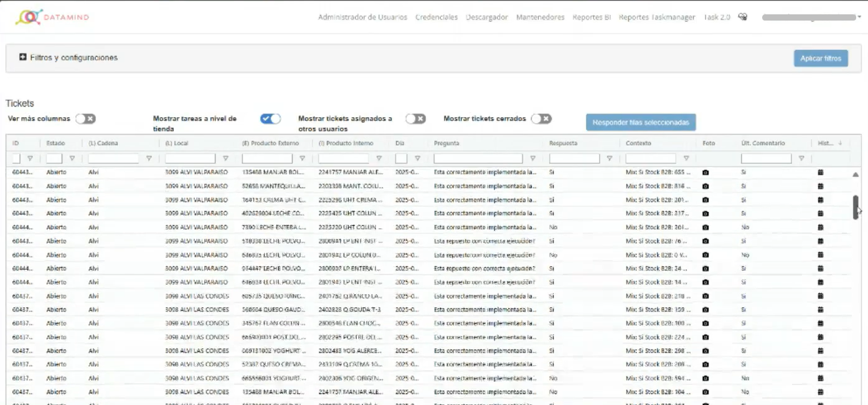Show history for 646834 LECHE POLVO row
Image resolution: width=868 pixels, height=405 pixels.
(x=821, y=282)
